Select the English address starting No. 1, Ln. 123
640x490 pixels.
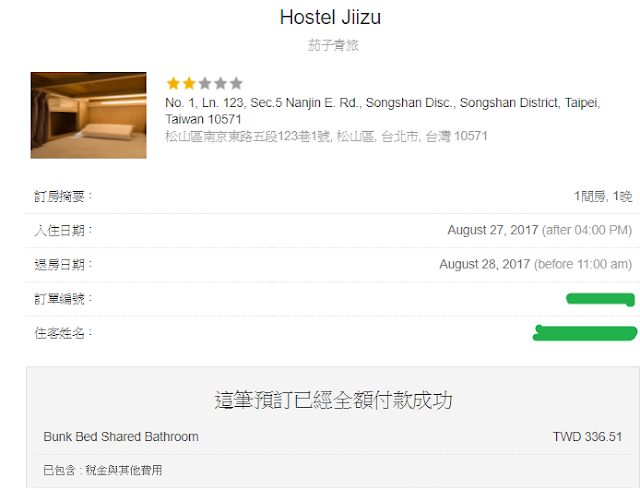382,111
